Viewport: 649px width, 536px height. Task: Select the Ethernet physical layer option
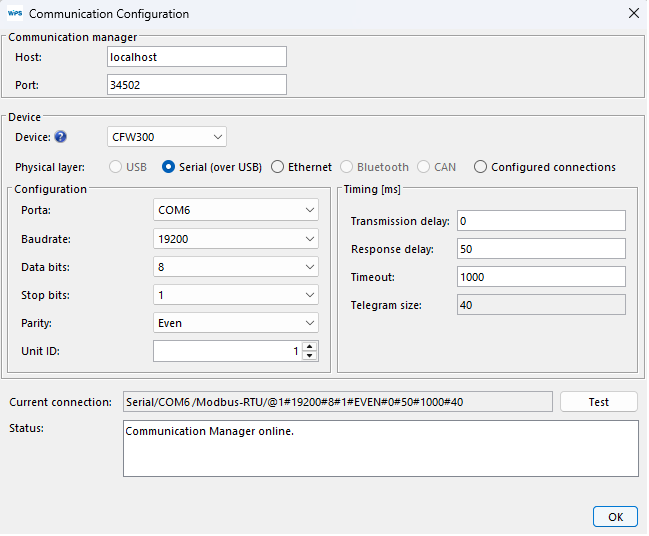tap(278, 167)
